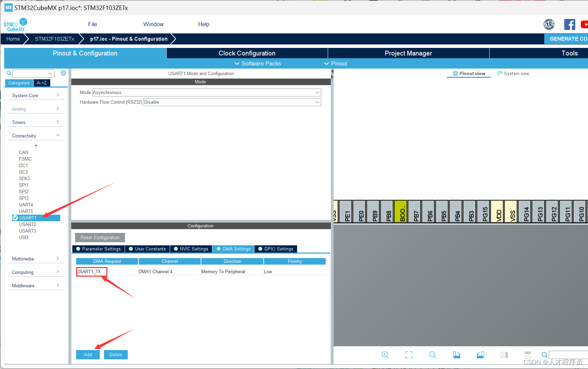Select USART2 in Connectivity list
Image resolution: width=588 pixels, height=369 pixels.
pyautogui.click(x=28, y=224)
